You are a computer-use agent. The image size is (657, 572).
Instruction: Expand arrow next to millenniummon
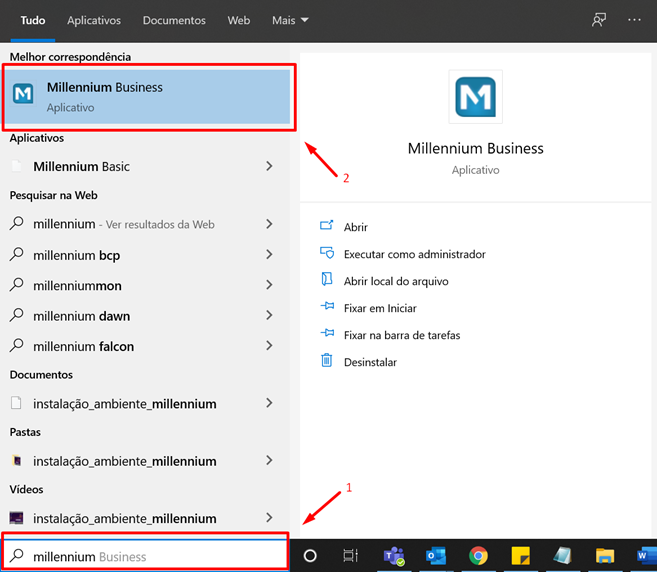click(x=269, y=285)
